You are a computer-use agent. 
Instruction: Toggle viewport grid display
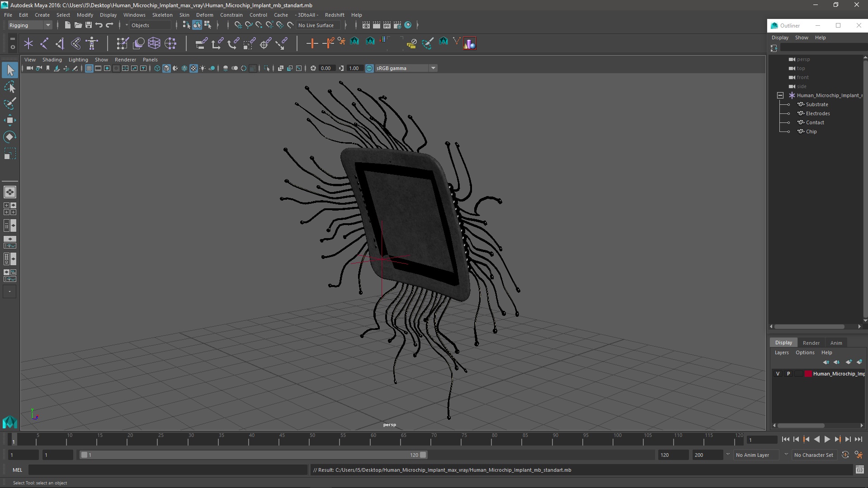click(x=89, y=68)
